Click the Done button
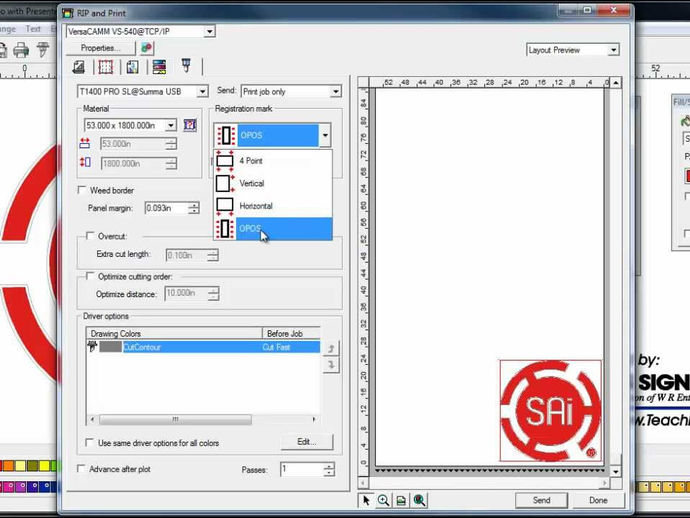Screen dimensions: 690x518 (598, 500)
